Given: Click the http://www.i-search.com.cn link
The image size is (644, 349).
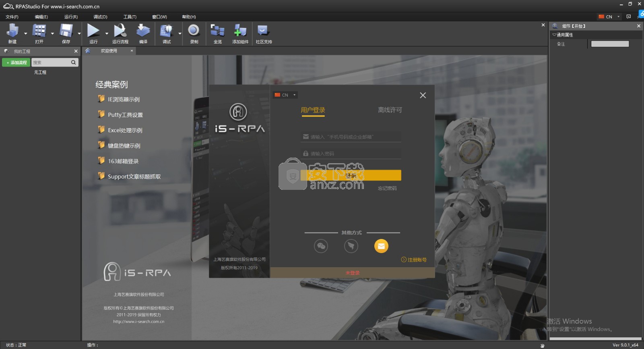Looking at the screenshot, I should pos(138,322).
